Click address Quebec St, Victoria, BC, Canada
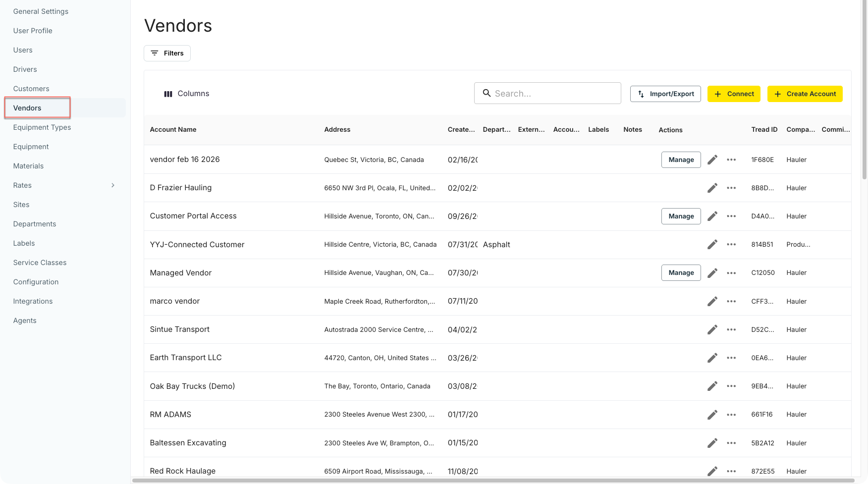Screen dimensions: 868x484 point(374,160)
